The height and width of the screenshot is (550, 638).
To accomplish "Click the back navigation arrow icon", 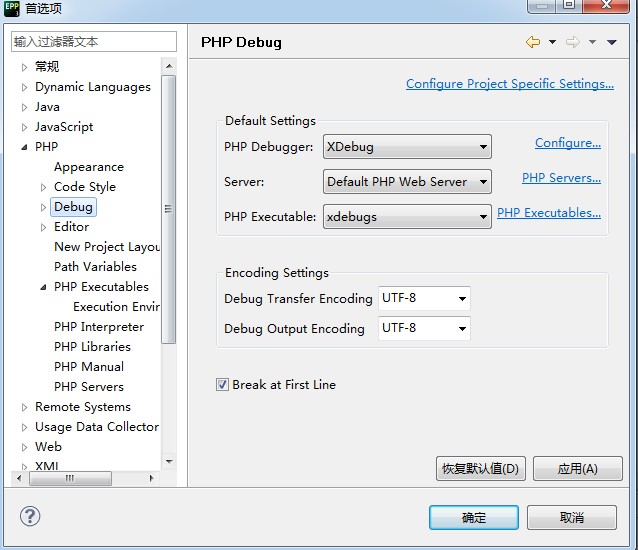I will coord(533,42).
